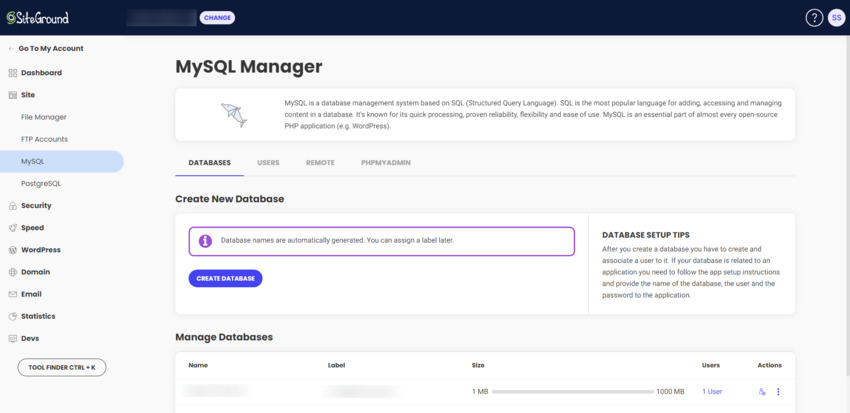Image resolution: width=850 pixels, height=413 pixels.
Task: Click the Manage Databases heading
Action: [x=224, y=337]
